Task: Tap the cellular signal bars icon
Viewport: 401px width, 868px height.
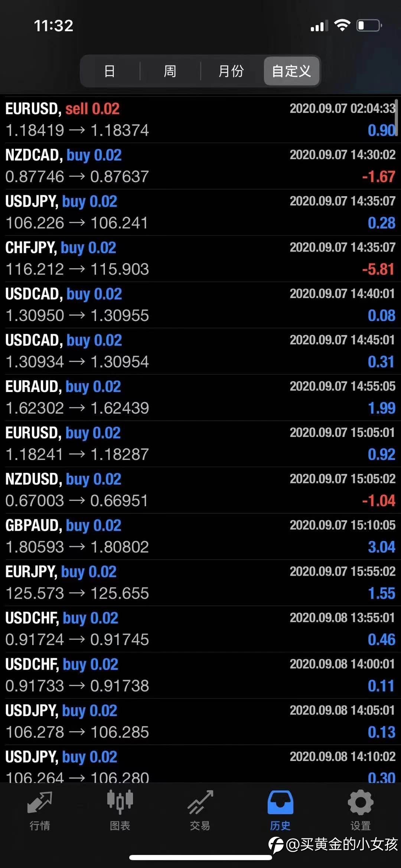Action: [319, 26]
